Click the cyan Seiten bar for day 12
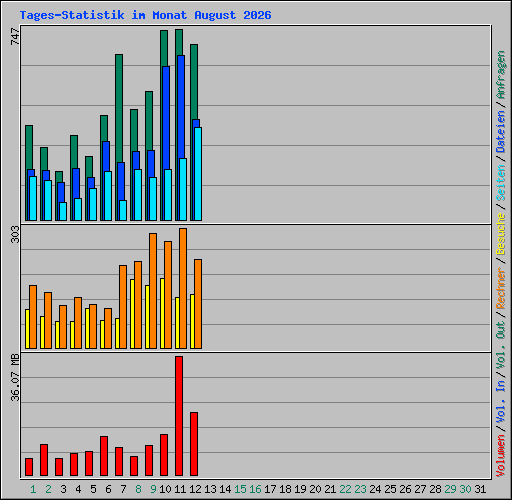512x500 pixels. coord(198,174)
